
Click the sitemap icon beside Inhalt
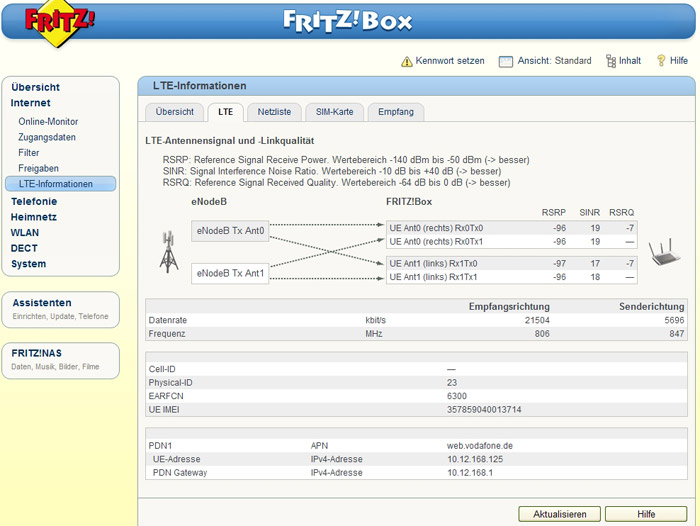(x=611, y=61)
